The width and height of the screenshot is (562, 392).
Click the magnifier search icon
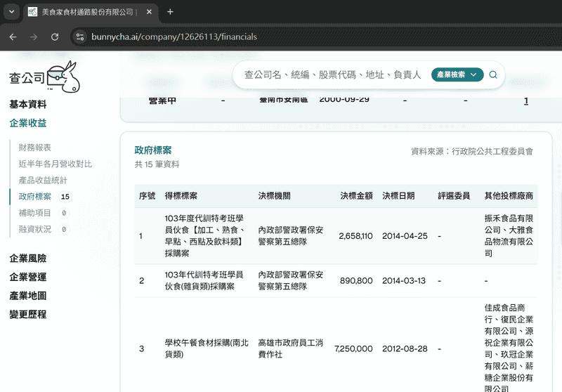[493, 74]
